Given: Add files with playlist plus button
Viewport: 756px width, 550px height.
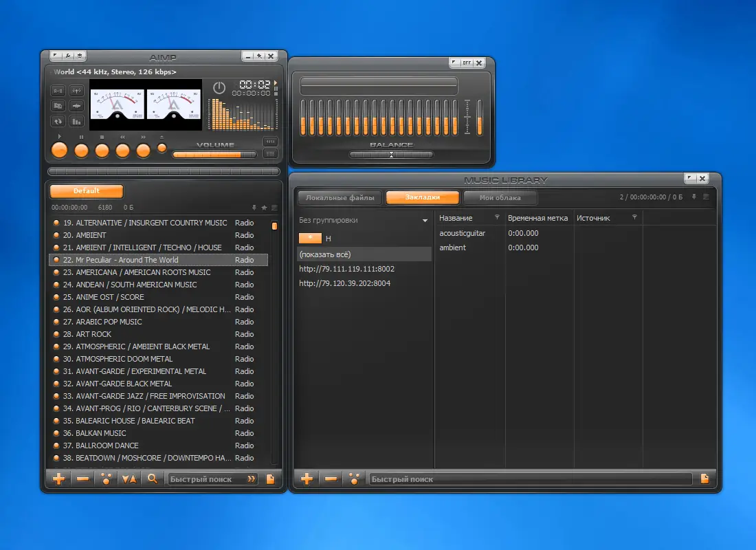Looking at the screenshot, I should pyautogui.click(x=59, y=478).
